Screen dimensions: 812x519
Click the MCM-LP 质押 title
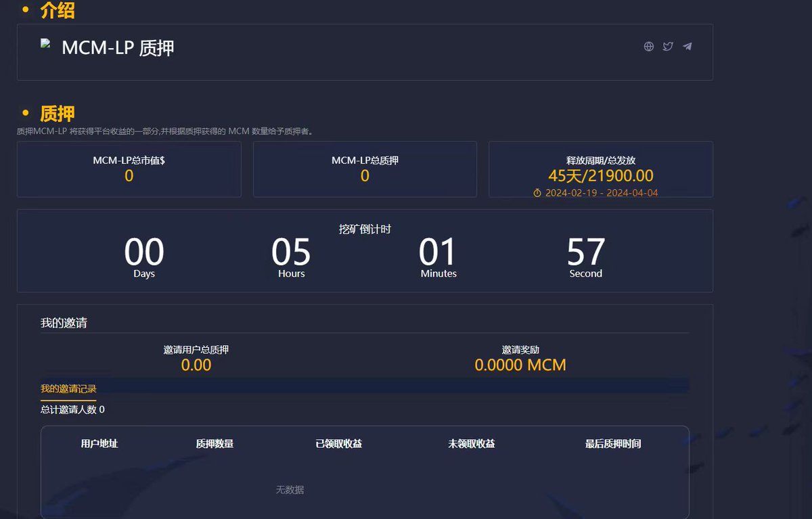point(118,48)
